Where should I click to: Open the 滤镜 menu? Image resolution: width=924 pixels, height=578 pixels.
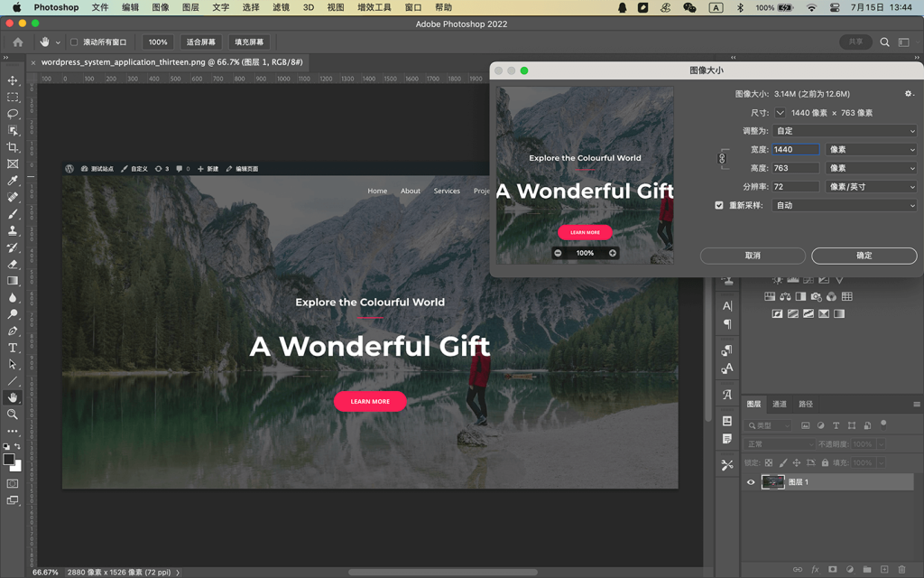coord(282,7)
